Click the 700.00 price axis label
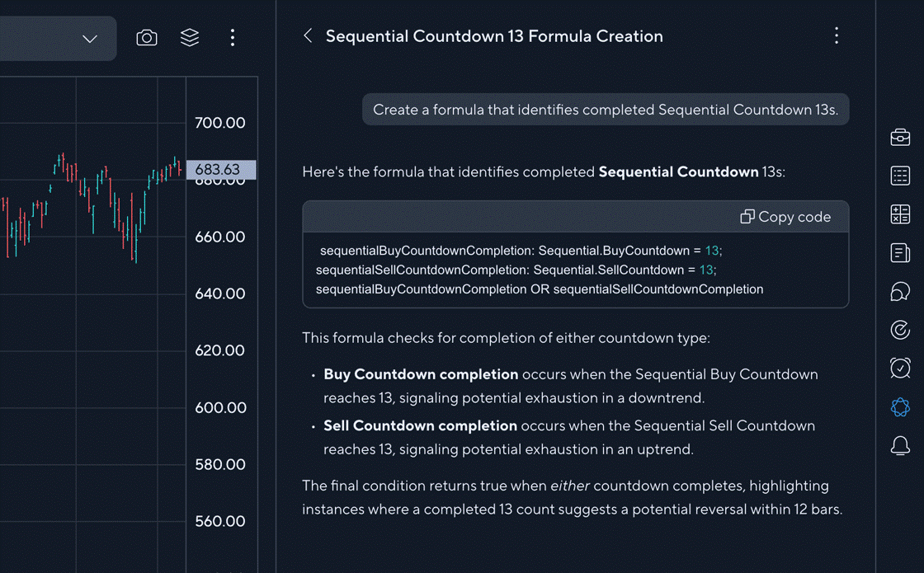 219,123
